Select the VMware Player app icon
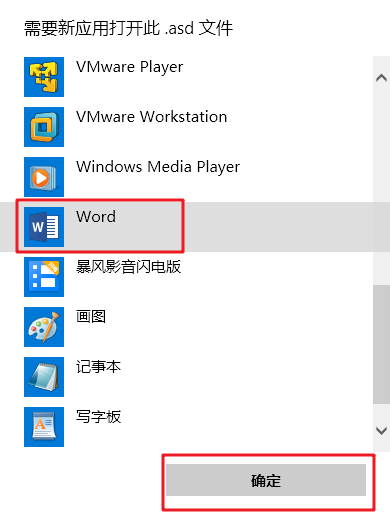390x519 pixels. pyautogui.click(x=44, y=77)
